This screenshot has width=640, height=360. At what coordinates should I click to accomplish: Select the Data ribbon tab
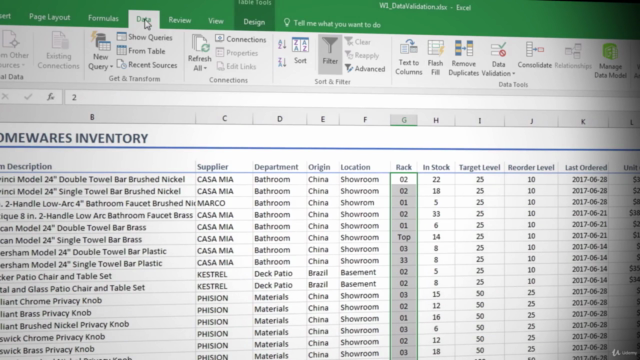(x=144, y=19)
